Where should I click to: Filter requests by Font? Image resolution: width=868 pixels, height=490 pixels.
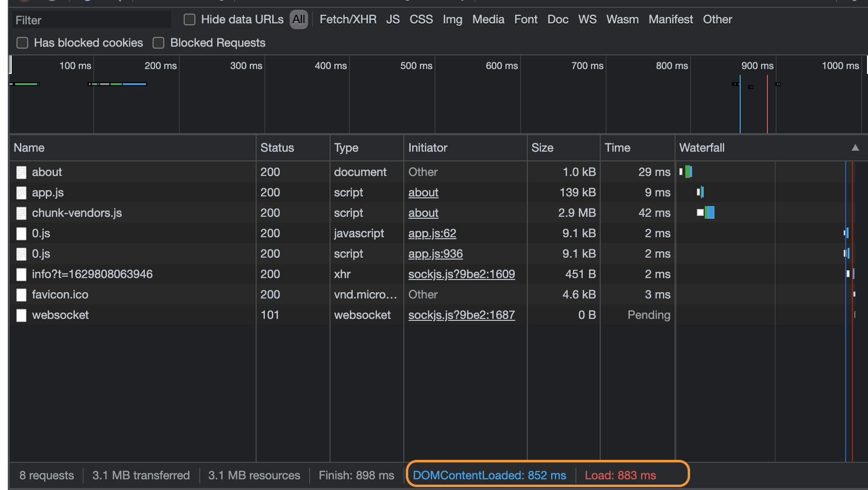[526, 19]
